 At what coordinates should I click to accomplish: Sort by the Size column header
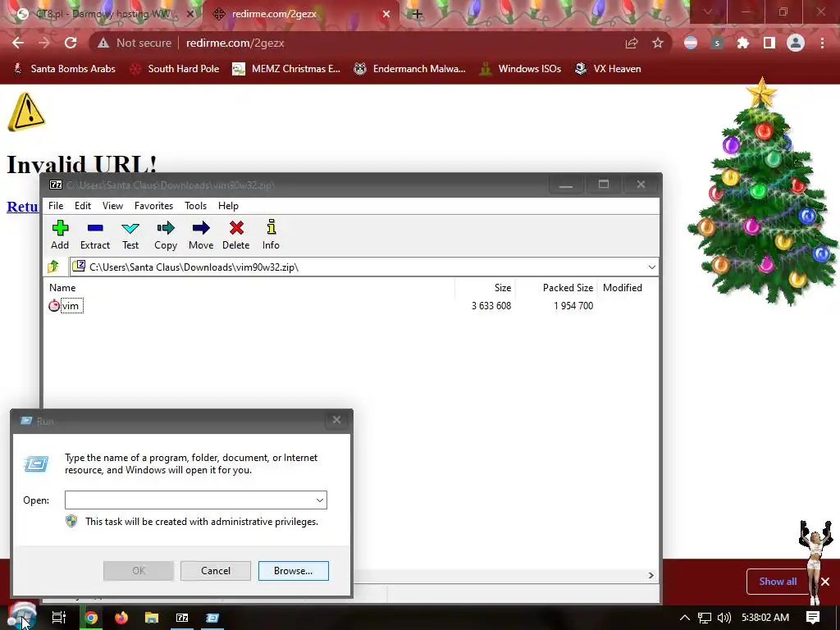503,288
